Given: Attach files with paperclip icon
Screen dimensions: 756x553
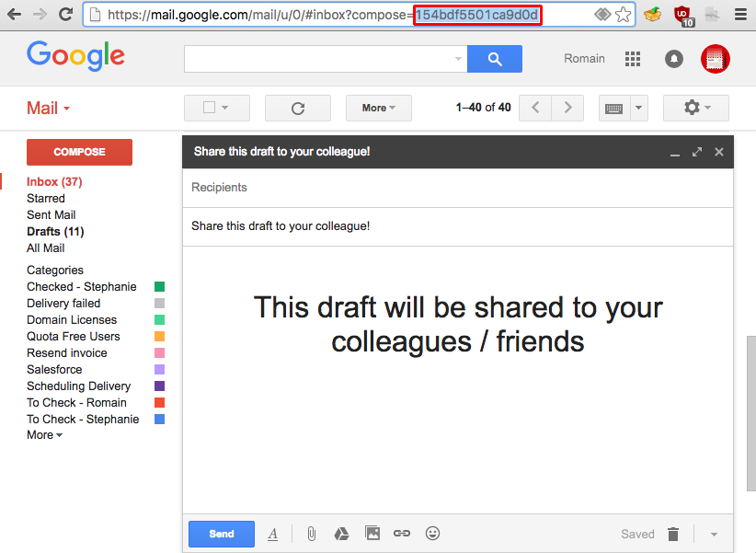Looking at the screenshot, I should click(x=312, y=534).
